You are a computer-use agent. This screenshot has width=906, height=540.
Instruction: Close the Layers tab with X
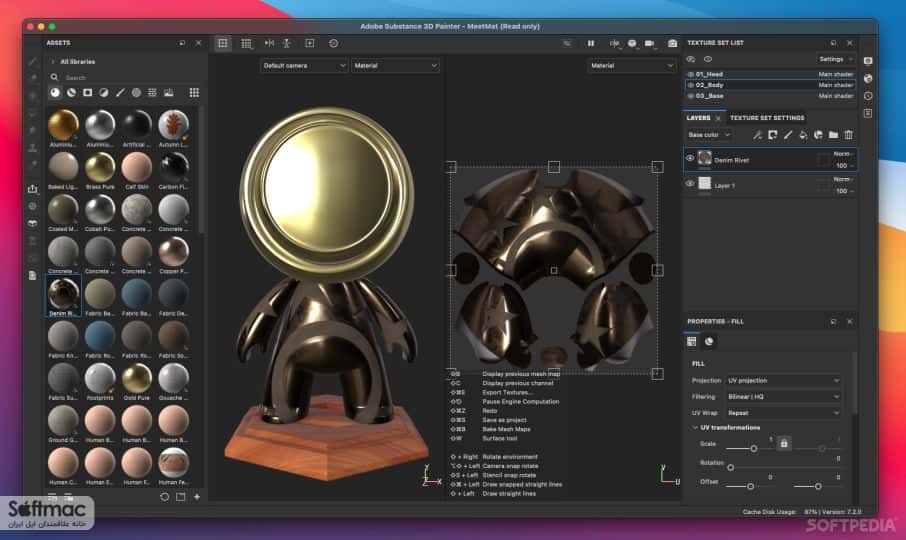(718, 118)
